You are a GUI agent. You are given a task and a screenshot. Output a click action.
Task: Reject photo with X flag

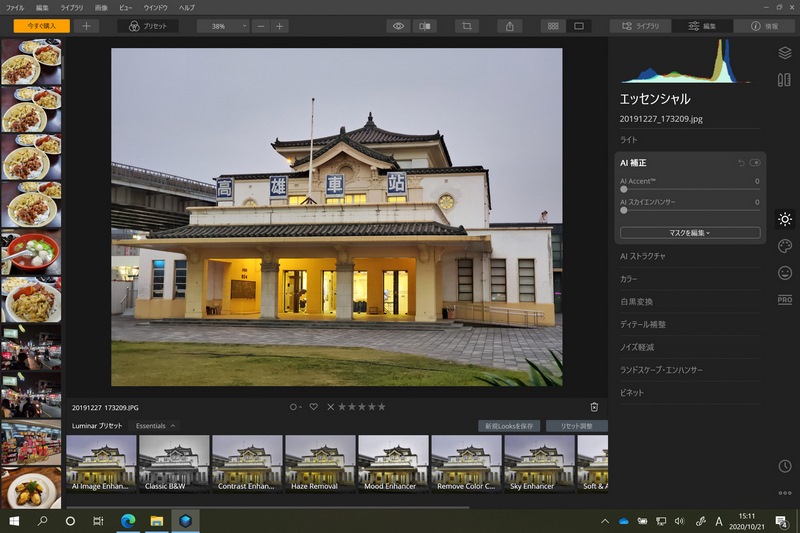pyautogui.click(x=331, y=407)
